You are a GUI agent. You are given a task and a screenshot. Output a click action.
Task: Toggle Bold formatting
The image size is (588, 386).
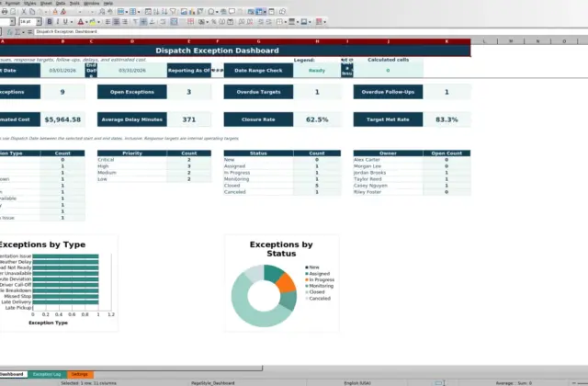[49, 22]
